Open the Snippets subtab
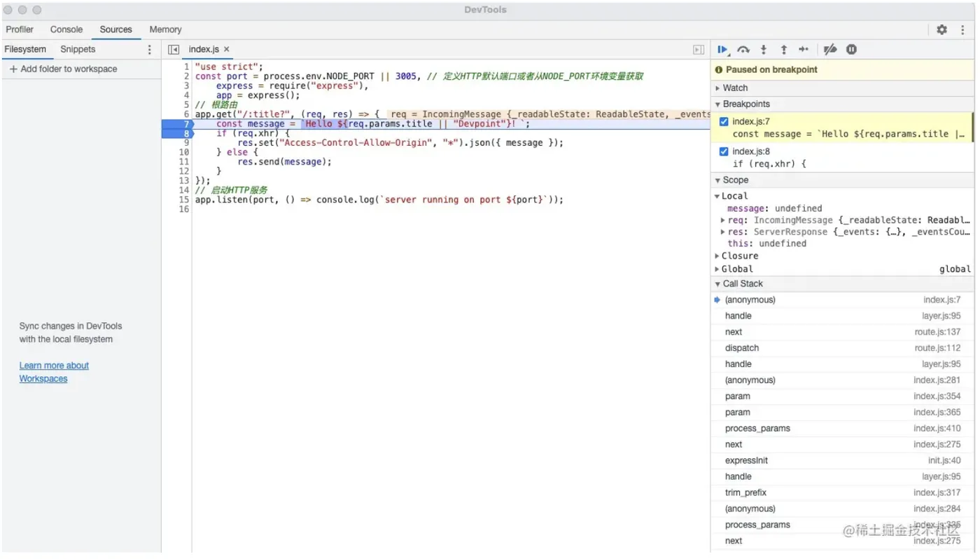 (x=78, y=50)
